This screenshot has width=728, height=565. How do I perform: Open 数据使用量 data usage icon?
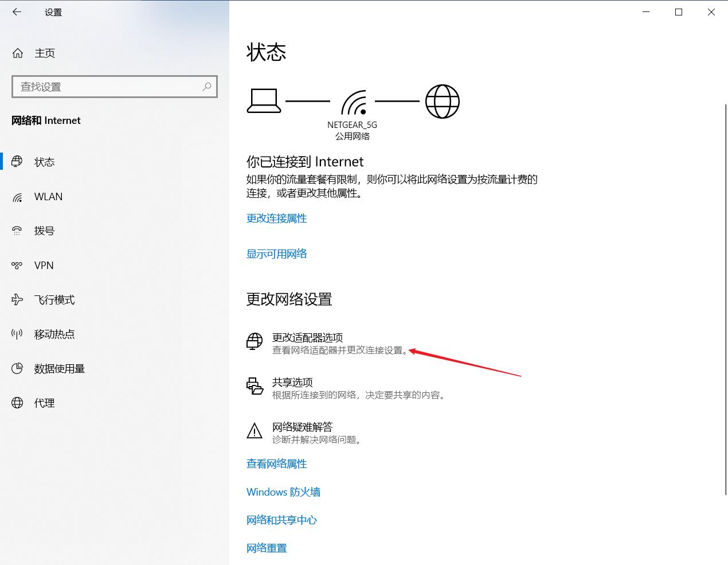[17, 368]
